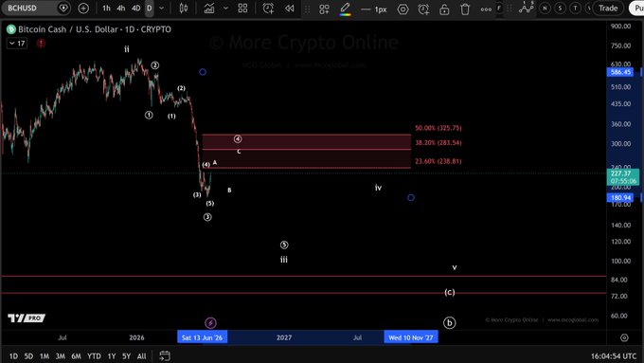The width and height of the screenshot is (644, 363).
Task: Switch to the 4h timeframe
Action: [121, 9]
